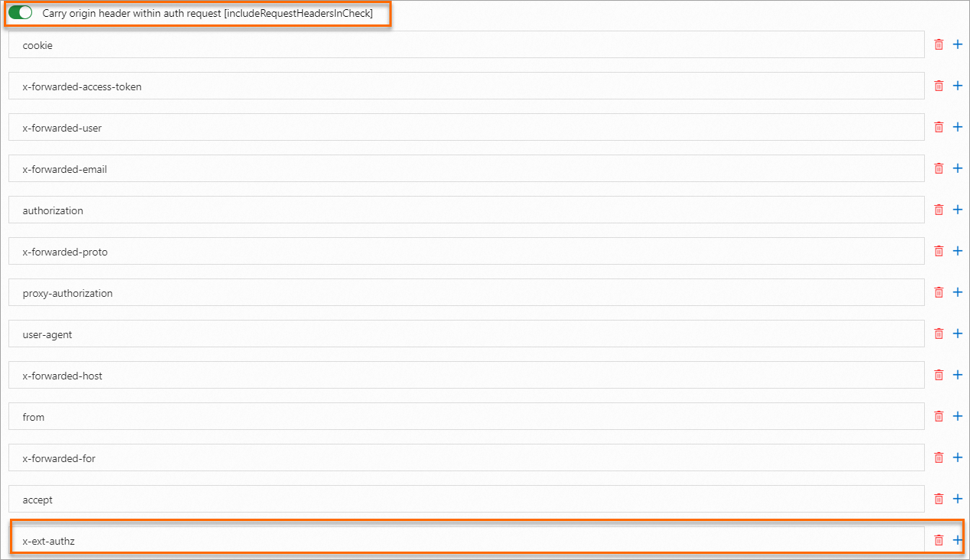Focus the x-forwarded-host input field
This screenshot has height=560, width=970.
467,375
